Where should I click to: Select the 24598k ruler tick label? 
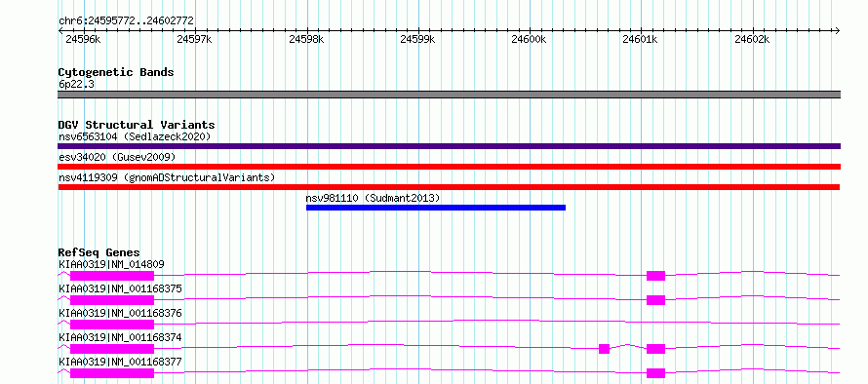(306, 39)
